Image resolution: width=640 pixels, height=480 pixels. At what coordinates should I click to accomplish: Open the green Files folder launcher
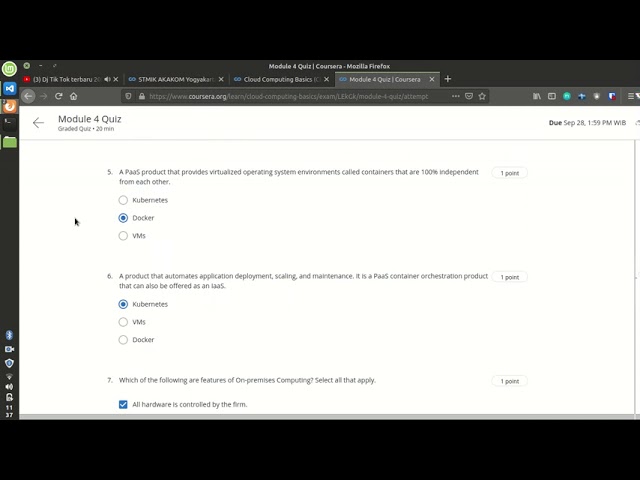9,142
